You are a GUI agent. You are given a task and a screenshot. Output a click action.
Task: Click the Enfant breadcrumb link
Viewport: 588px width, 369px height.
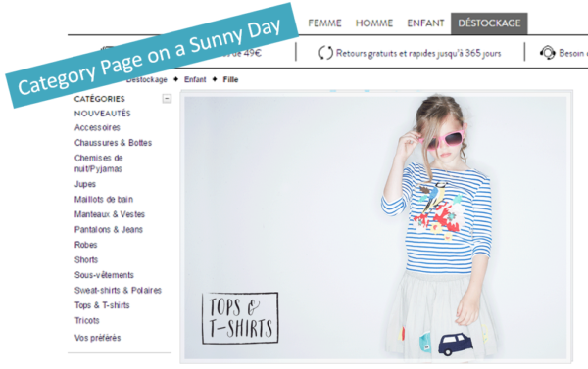(195, 79)
